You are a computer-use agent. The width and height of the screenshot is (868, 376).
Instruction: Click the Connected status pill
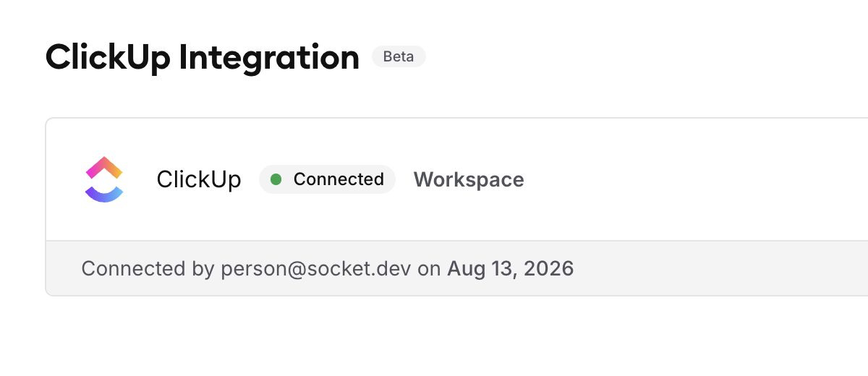point(327,179)
